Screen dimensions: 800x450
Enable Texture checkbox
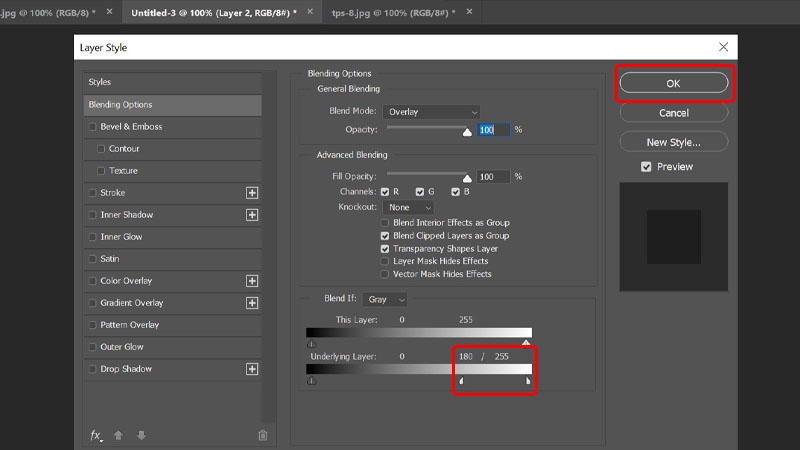(101, 170)
